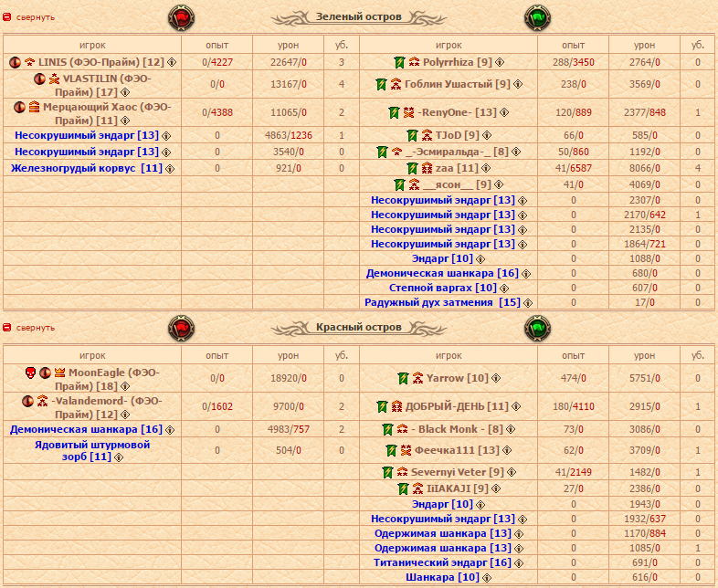Open player profile VLASTILIN
Viewport: 718px width, 588px height.
103,85
